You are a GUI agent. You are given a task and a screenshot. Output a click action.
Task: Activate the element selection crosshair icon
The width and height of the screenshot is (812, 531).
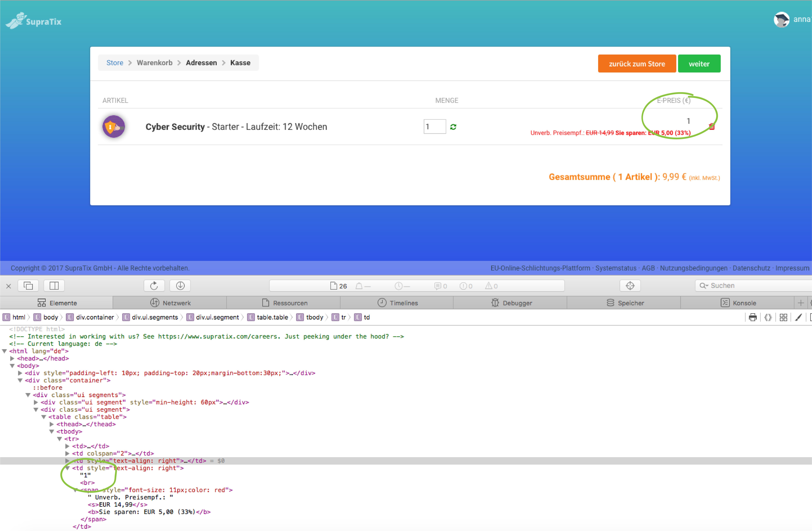coord(630,285)
